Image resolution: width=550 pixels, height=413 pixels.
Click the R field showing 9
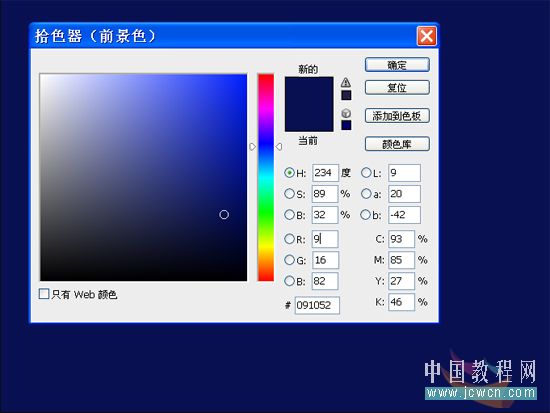click(x=325, y=239)
